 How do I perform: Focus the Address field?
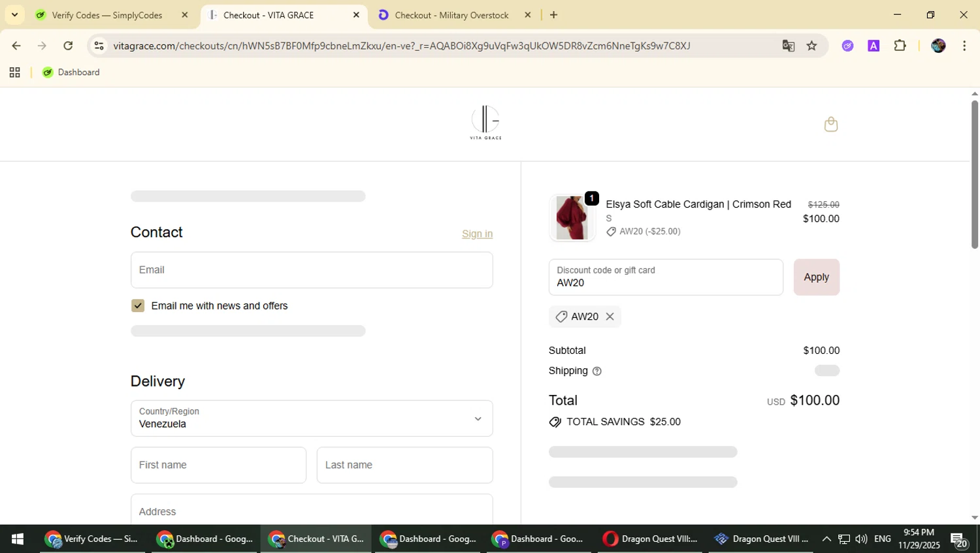tap(312, 510)
